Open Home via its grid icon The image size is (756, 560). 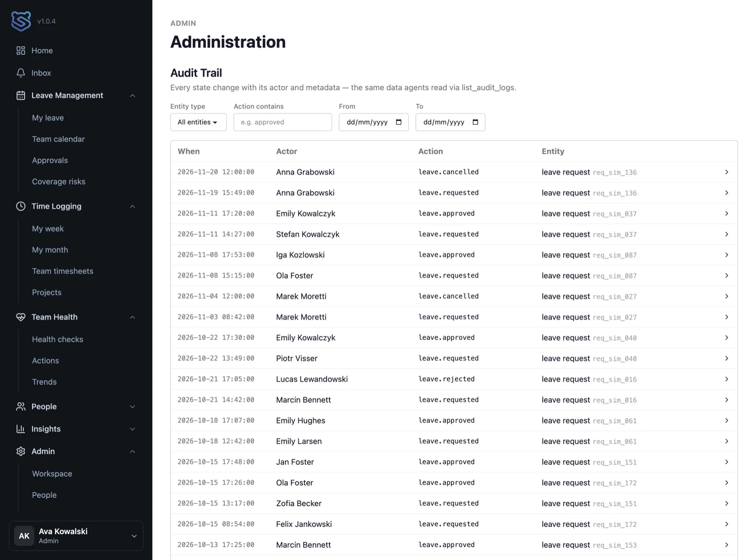tap(21, 51)
